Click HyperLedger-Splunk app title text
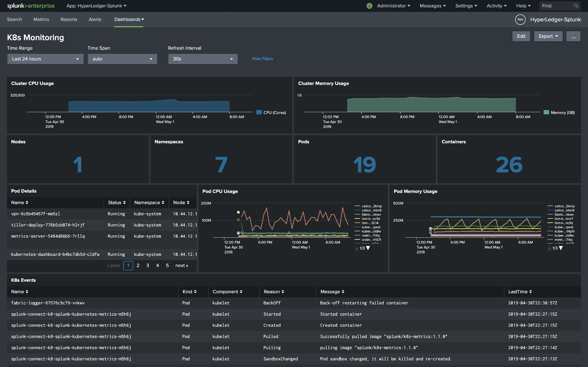 click(555, 19)
